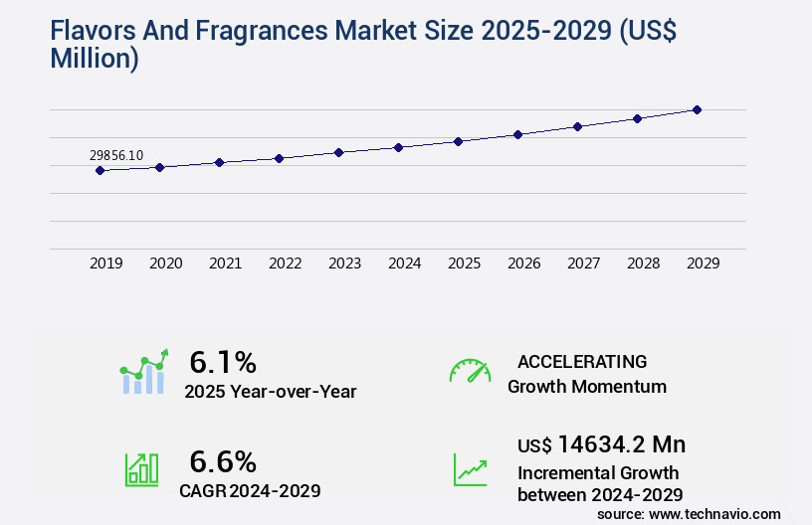Click the 2025 data point on the line
Screen dimensions: 812x525
tap(458, 141)
